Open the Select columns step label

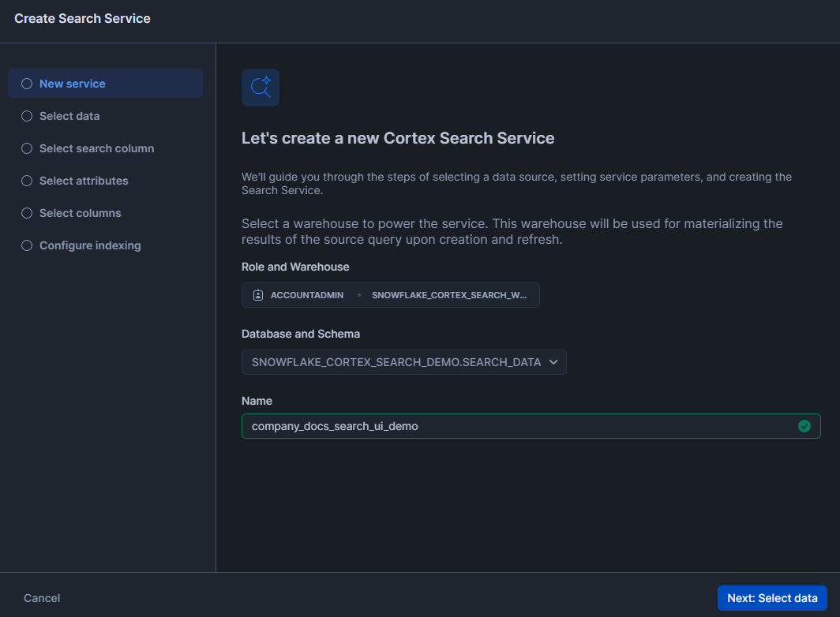coord(81,213)
